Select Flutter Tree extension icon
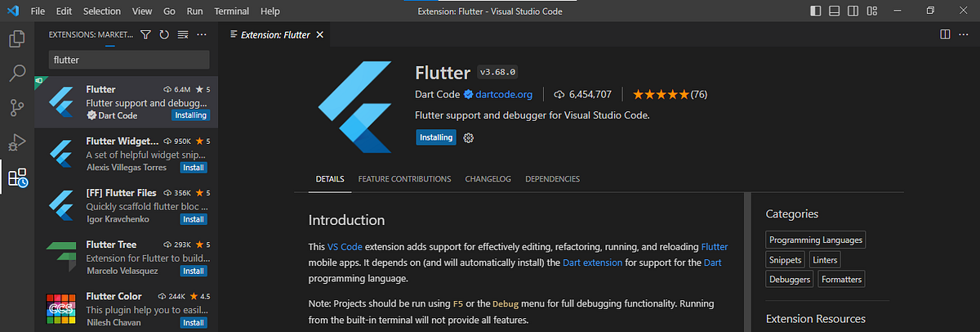The width and height of the screenshot is (980, 332). [x=63, y=257]
